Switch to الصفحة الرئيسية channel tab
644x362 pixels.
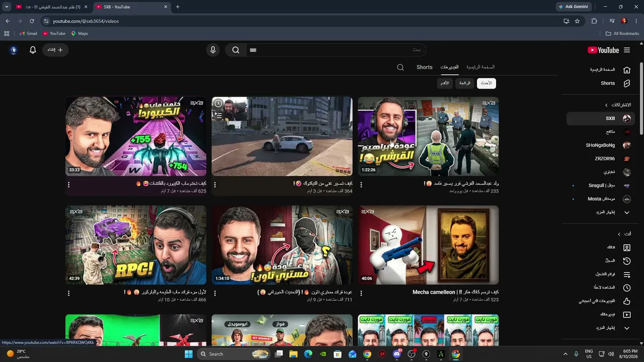(x=480, y=67)
